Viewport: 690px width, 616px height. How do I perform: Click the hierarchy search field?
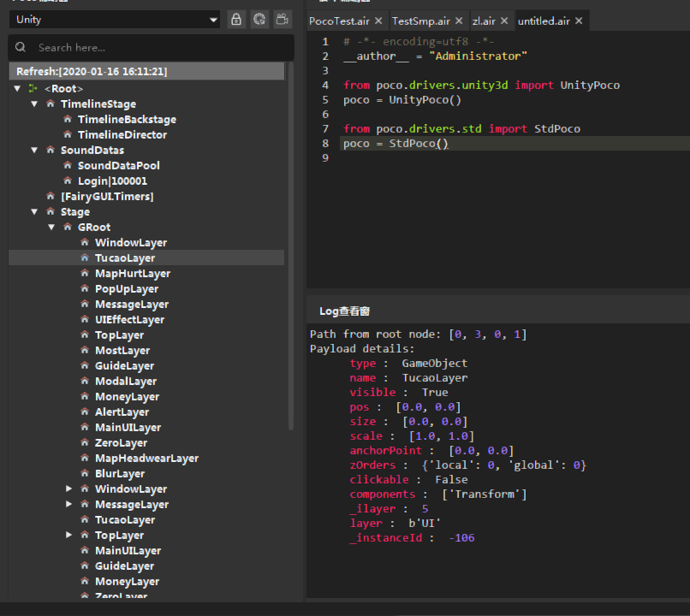point(151,48)
